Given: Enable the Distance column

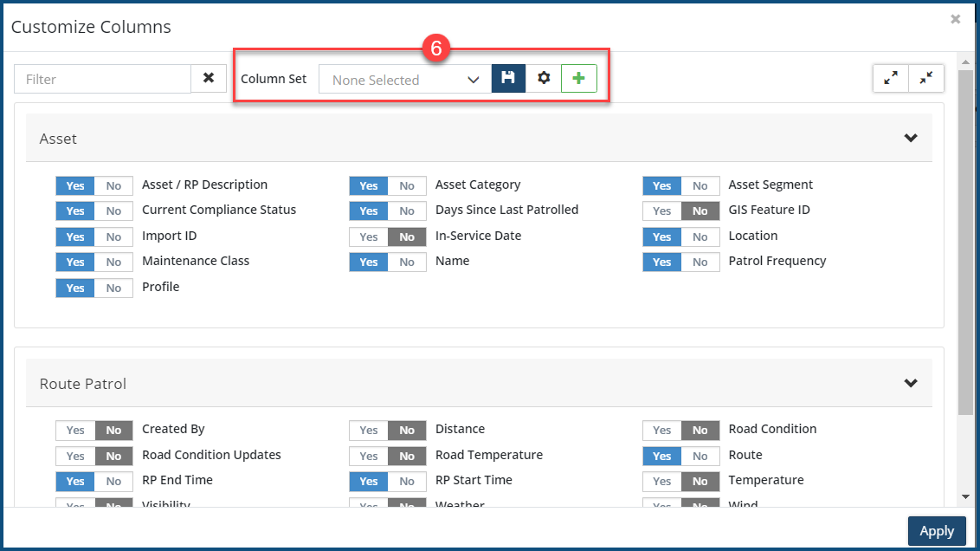Looking at the screenshot, I should click(x=369, y=431).
